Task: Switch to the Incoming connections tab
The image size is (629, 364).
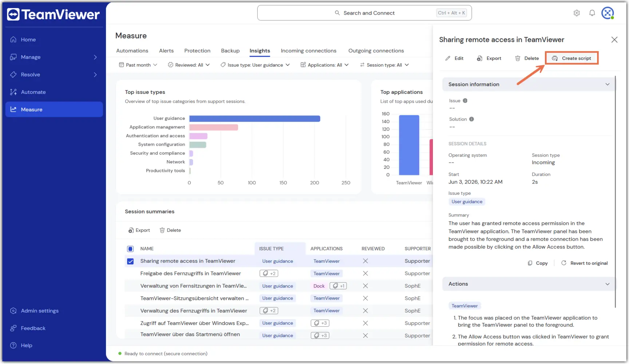Action: [309, 51]
